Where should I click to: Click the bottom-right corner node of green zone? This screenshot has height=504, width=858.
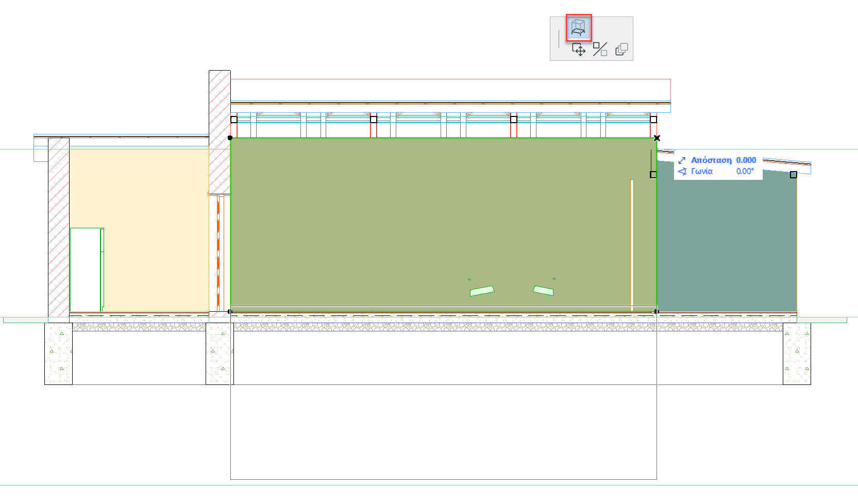pos(656,311)
